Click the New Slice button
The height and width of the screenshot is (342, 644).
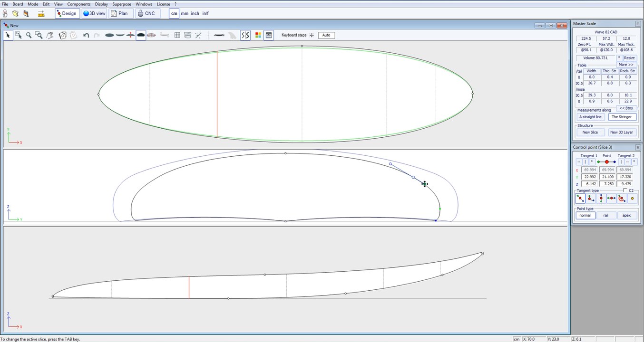590,133
